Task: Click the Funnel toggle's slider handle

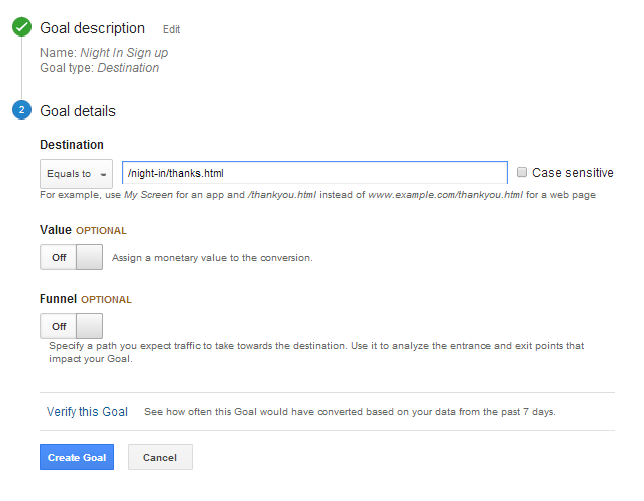Action: (90, 326)
